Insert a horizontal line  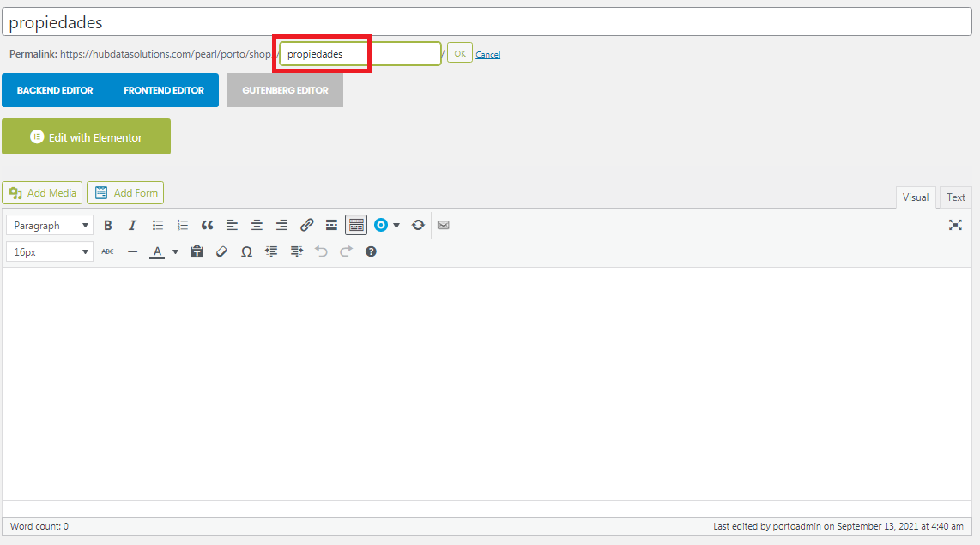(x=132, y=251)
